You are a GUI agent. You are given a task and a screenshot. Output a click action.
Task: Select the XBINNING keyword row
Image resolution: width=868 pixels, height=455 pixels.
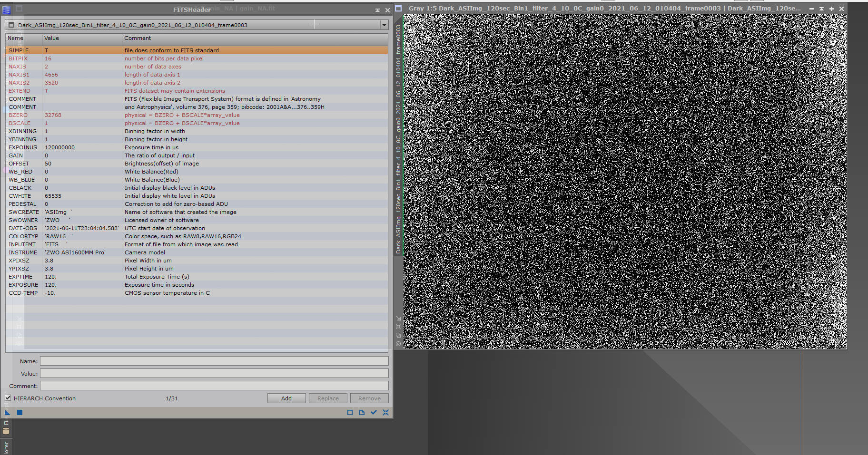(x=197, y=131)
